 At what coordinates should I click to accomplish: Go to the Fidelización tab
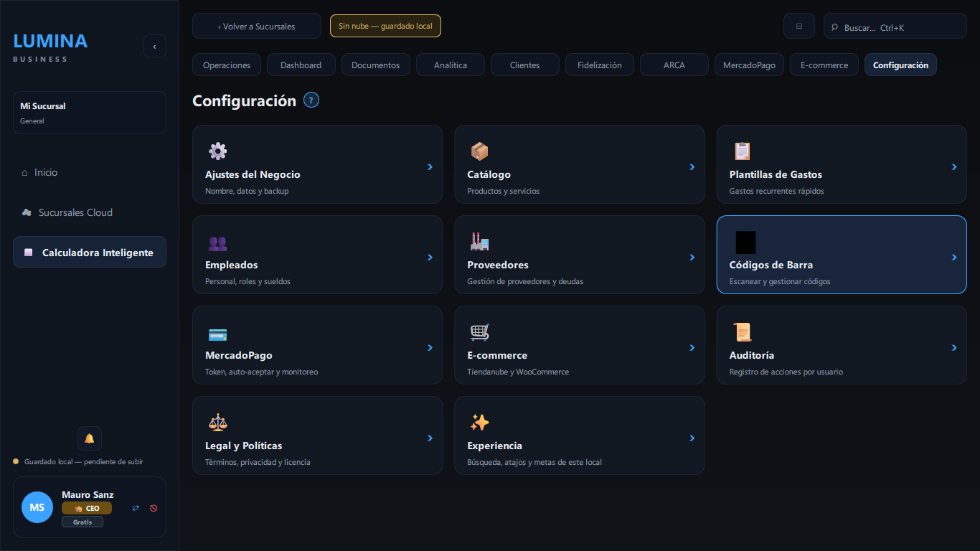(600, 65)
